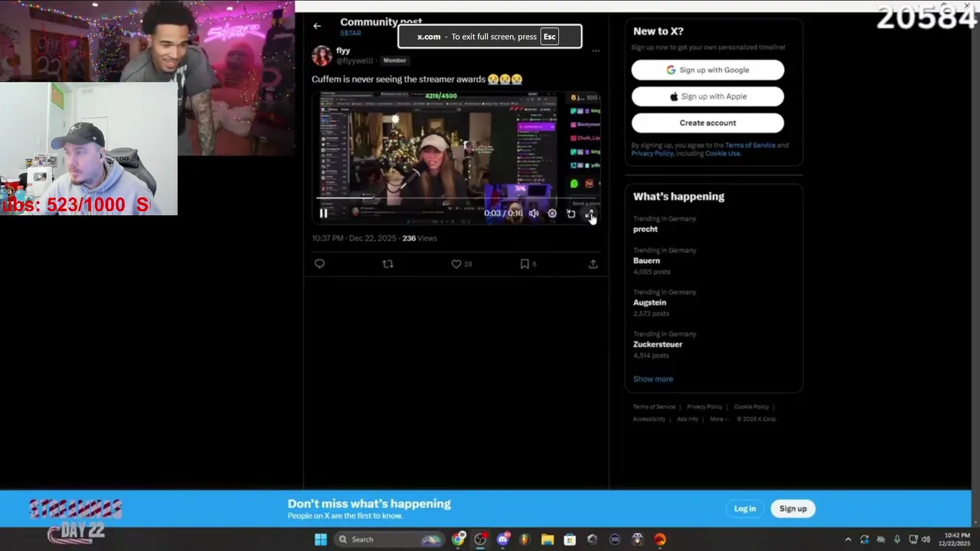Image resolution: width=980 pixels, height=551 pixels.
Task: Repost the post with retweet icon
Action: coord(387,264)
